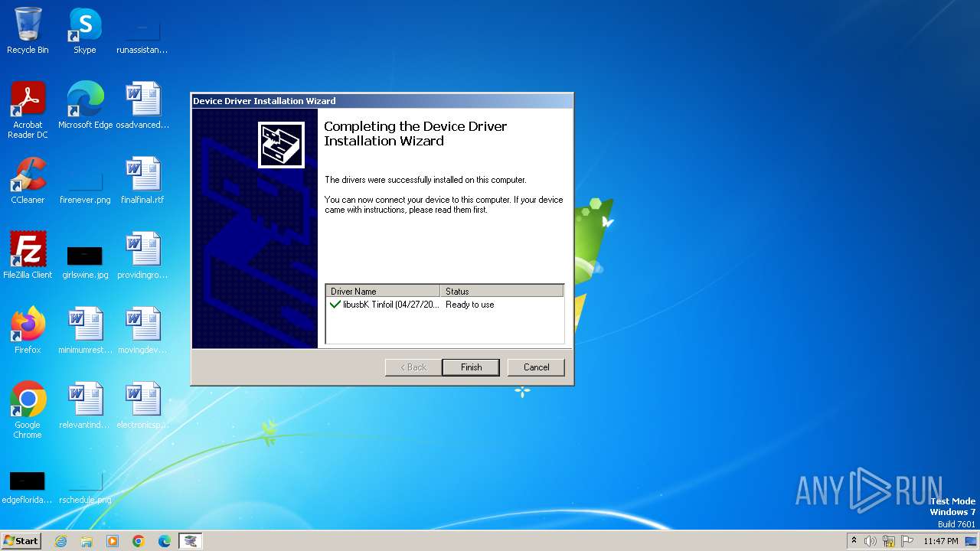Open the Recycle Bin desktop icon
Viewport: 980px width, 551px height.
coord(28,31)
